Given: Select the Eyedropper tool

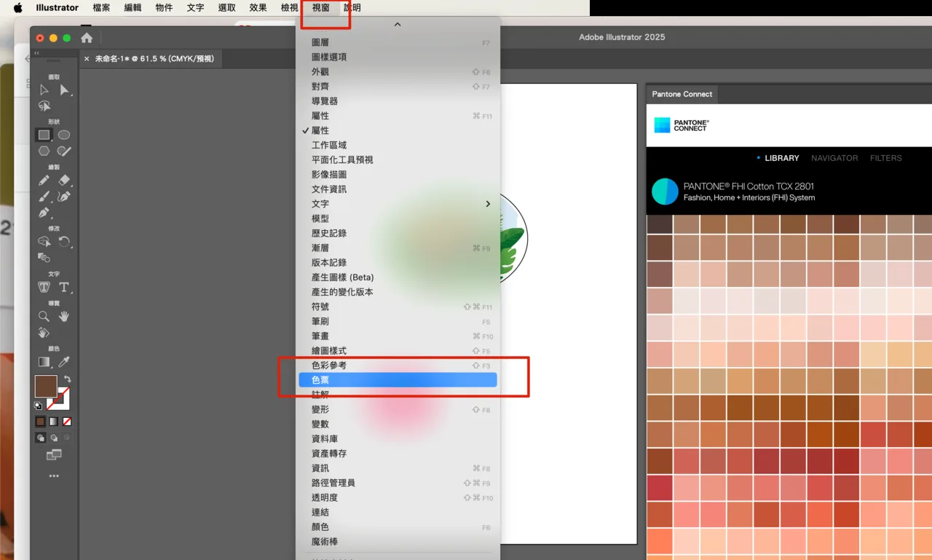Looking at the screenshot, I should [64, 362].
